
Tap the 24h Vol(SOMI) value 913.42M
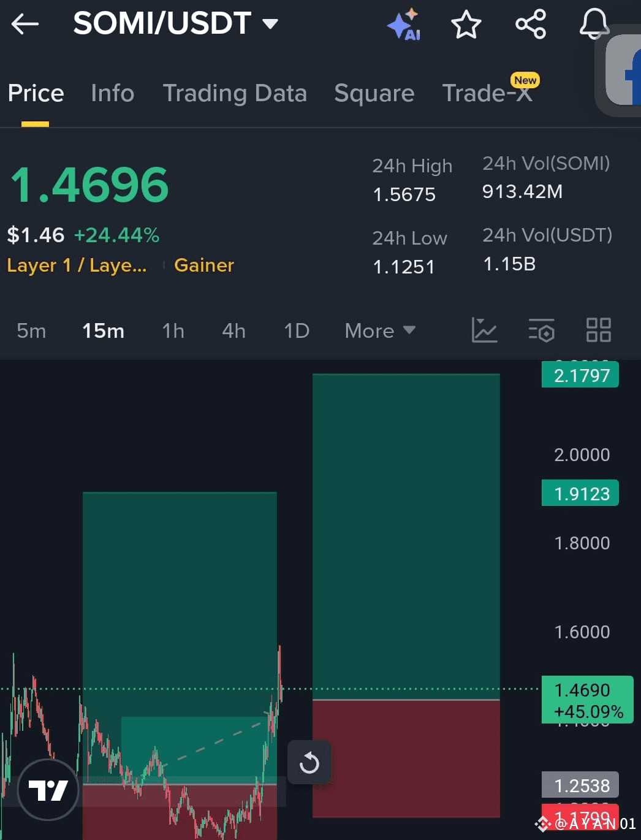[x=522, y=192]
